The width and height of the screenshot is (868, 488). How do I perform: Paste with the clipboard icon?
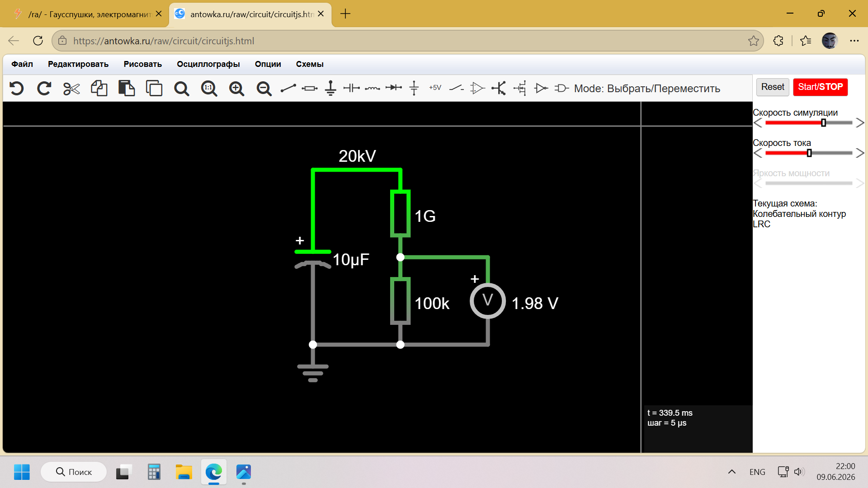point(127,88)
